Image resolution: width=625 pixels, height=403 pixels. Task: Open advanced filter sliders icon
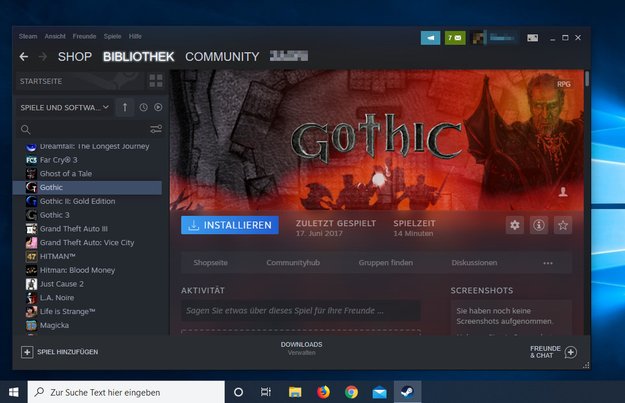[156, 129]
